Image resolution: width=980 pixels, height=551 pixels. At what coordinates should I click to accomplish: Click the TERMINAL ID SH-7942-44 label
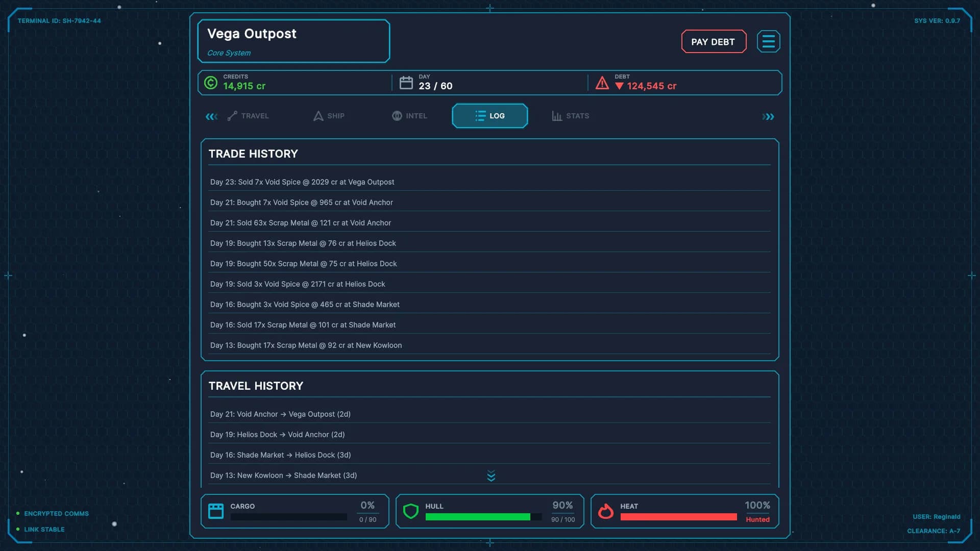click(x=59, y=21)
